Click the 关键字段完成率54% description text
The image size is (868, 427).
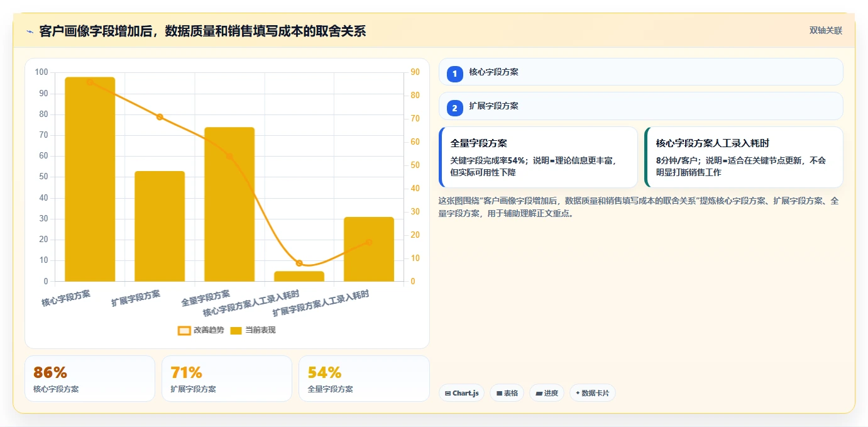click(534, 166)
